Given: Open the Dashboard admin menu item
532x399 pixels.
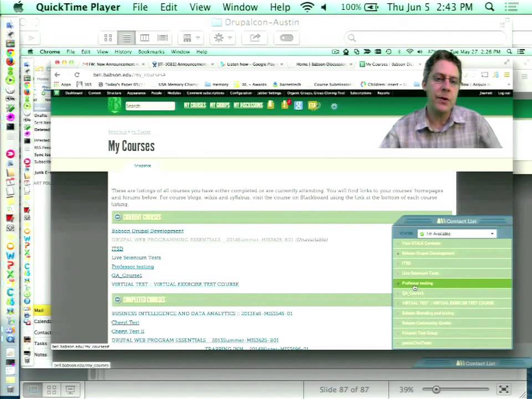Looking at the screenshot, I should [74, 93].
